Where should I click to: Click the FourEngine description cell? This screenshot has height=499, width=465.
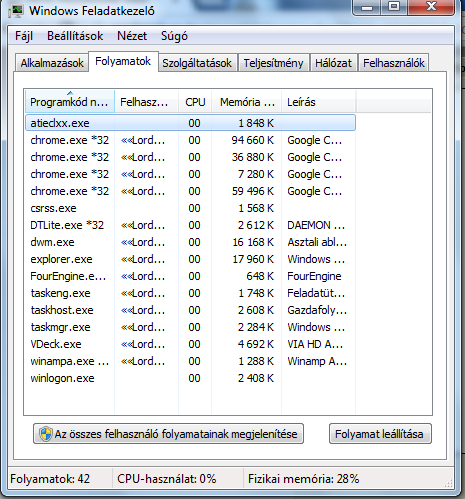click(x=314, y=276)
